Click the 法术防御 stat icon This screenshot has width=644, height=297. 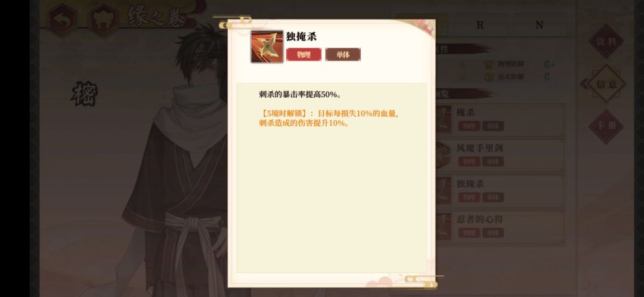click(x=488, y=77)
